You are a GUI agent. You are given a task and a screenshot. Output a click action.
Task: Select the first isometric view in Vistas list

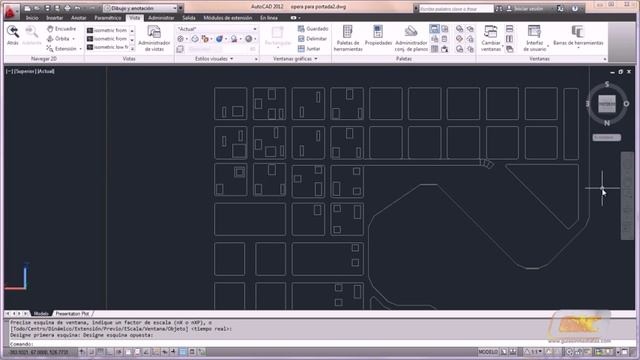[107, 30]
